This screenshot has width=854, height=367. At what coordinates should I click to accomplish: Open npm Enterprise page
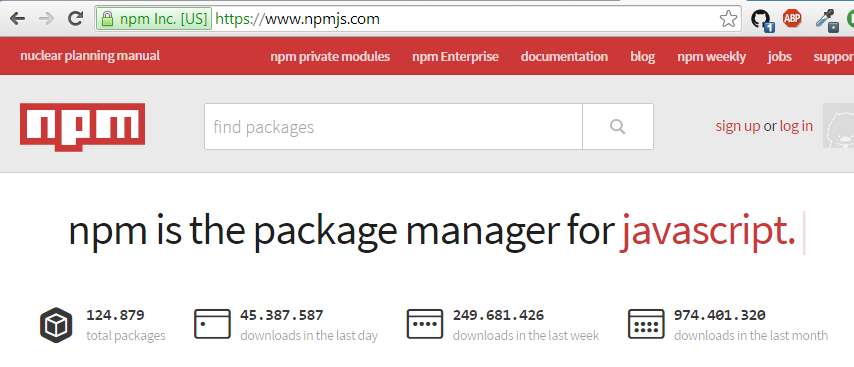(x=455, y=57)
